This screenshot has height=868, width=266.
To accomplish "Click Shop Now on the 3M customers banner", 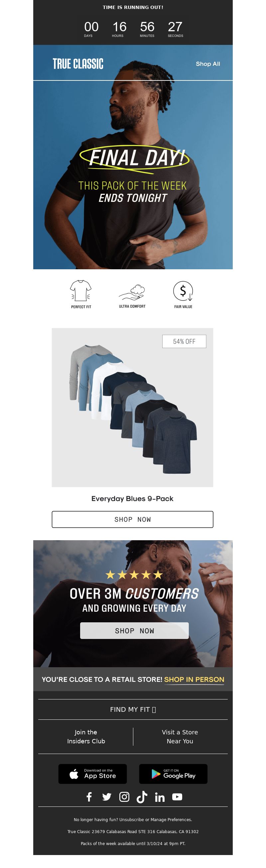I will tap(134, 630).
